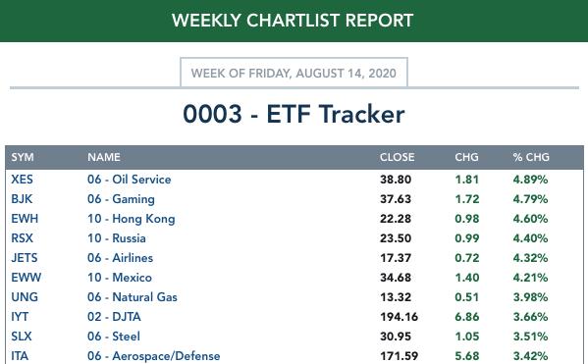Select the RSX ticker symbol
This screenshot has width=588, height=364.
click(22, 238)
